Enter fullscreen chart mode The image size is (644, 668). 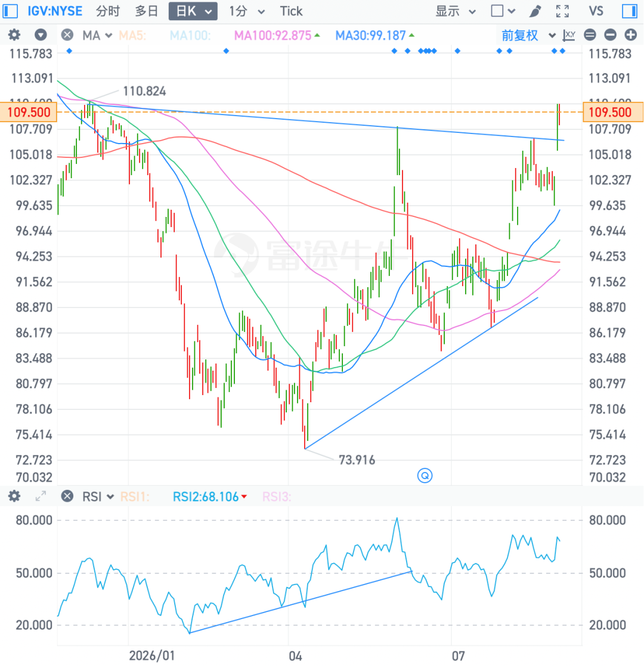[x=562, y=11]
